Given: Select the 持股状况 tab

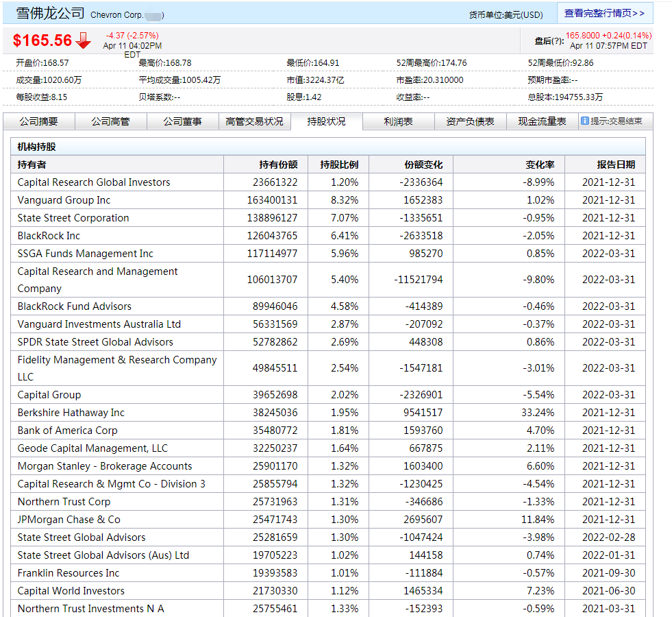Looking at the screenshot, I should [x=327, y=121].
